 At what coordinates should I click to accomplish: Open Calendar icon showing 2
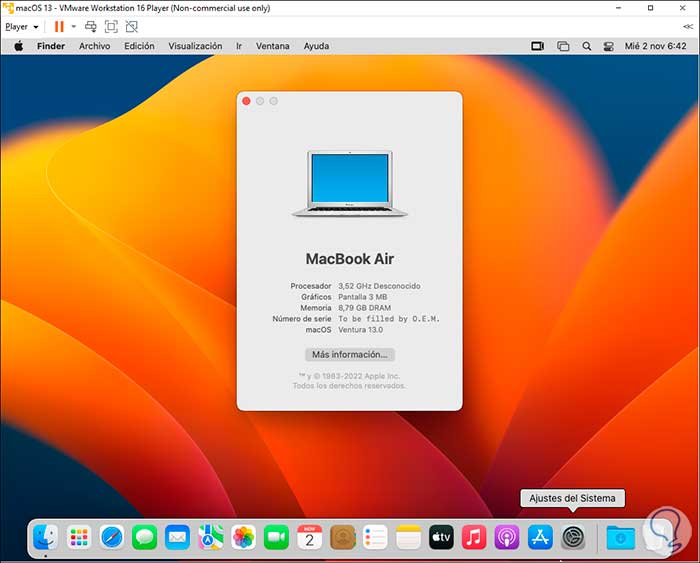309,537
